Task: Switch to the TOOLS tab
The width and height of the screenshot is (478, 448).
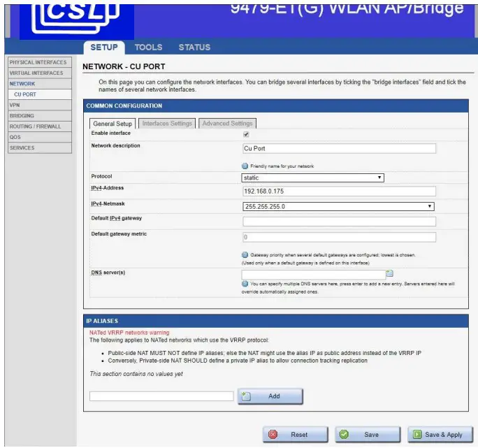Action: tap(148, 48)
